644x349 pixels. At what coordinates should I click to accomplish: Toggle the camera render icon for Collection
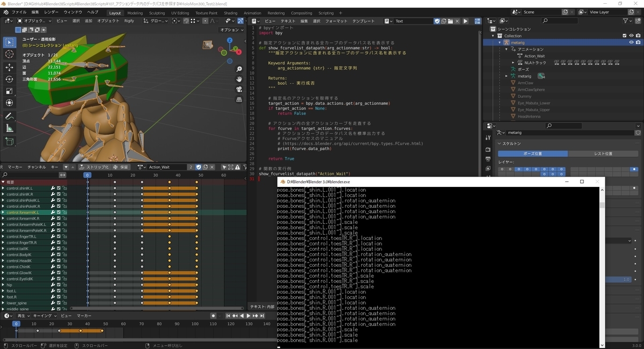(638, 35)
